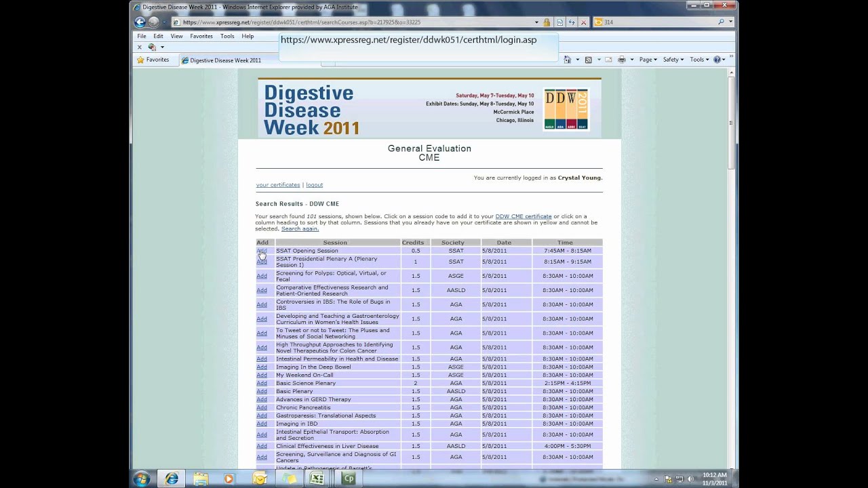This screenshot has height=488, width=868.
Task: Open the DDW CME certificate link
Action: 524,216
